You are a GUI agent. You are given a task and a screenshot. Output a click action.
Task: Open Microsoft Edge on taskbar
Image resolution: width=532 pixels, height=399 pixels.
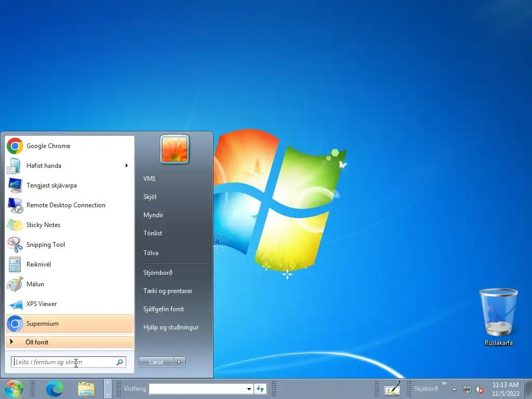point(55,389)
